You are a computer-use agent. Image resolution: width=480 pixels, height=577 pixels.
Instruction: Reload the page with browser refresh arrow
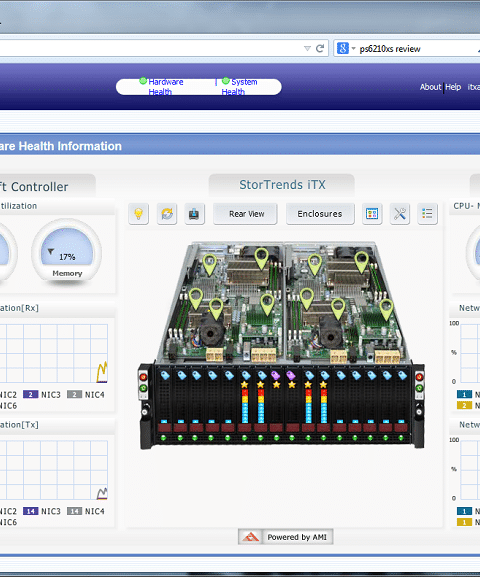tap(320, 48)
